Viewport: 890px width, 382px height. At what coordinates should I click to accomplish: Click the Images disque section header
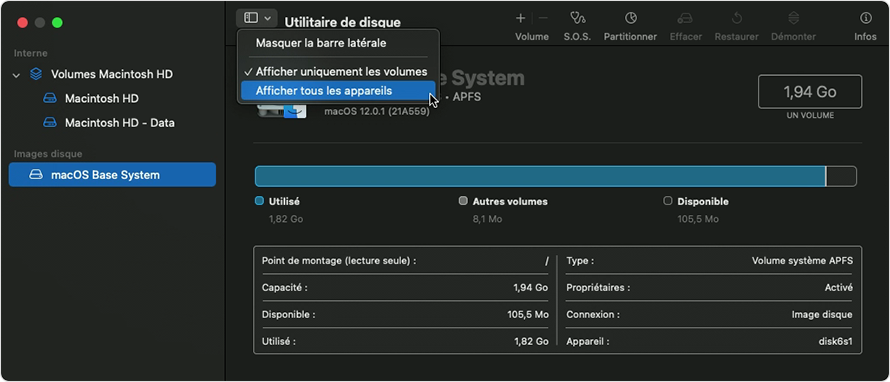48,154
